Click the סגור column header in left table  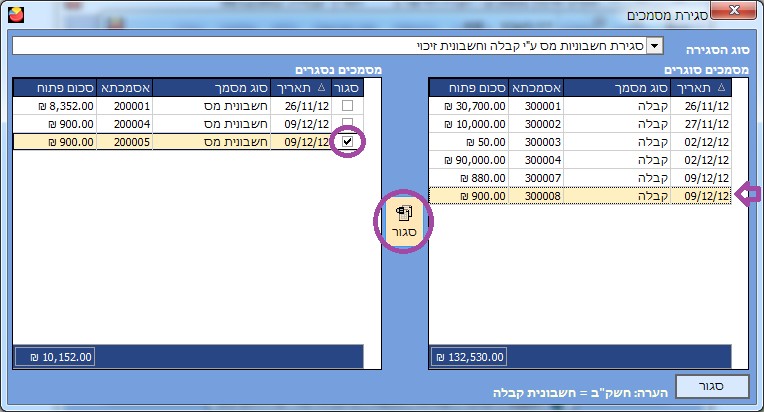[347, 88]
